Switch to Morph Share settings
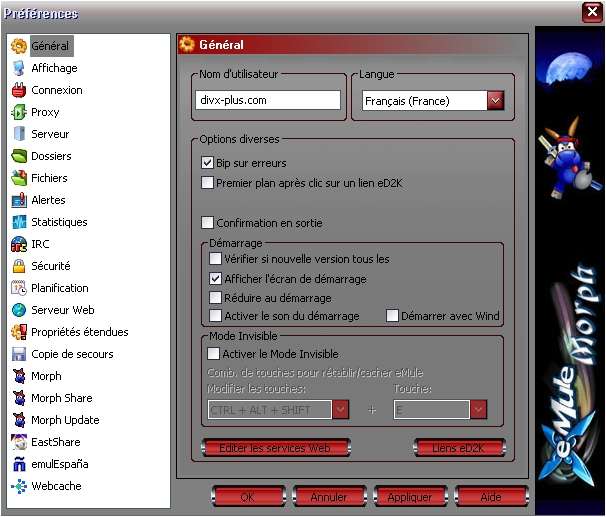The width and height of the screenshot is (606, 517). (x=61, y=398)
